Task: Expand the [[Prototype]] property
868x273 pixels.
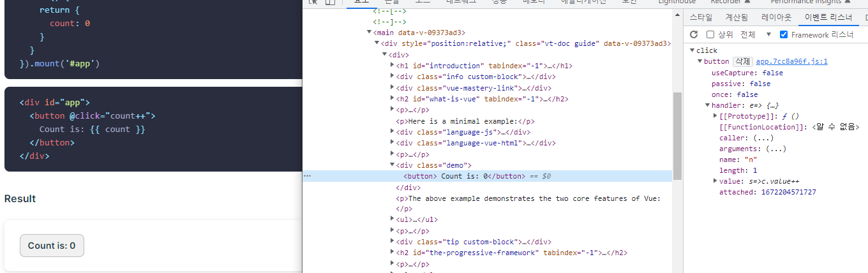Action: tap(715, 116)
